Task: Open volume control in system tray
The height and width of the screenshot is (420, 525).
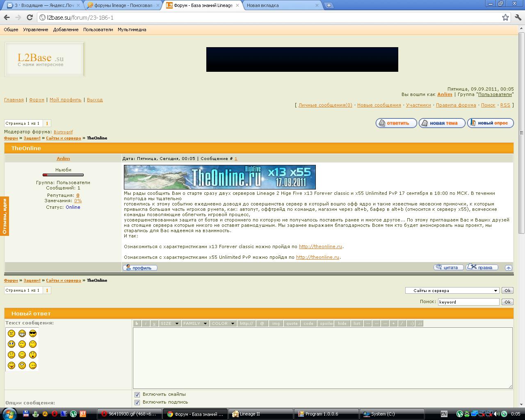Action: coord(497,414)
